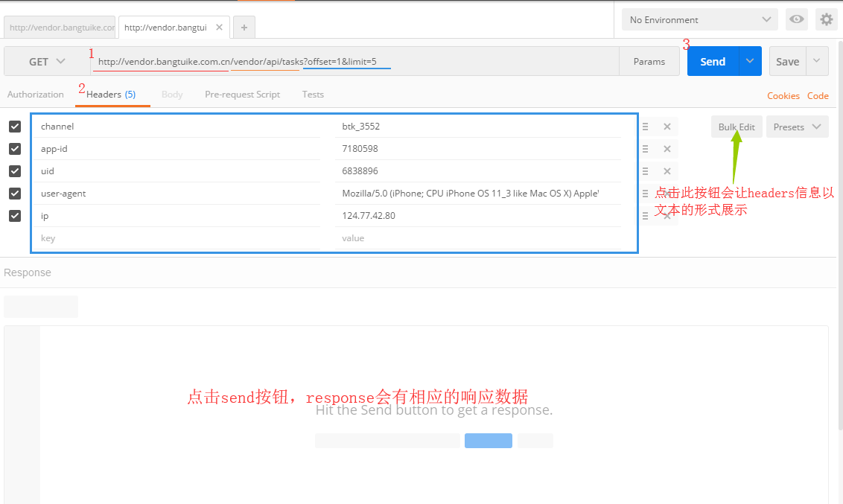
Task: Click the blue Send button
Action: coord(713,61)
